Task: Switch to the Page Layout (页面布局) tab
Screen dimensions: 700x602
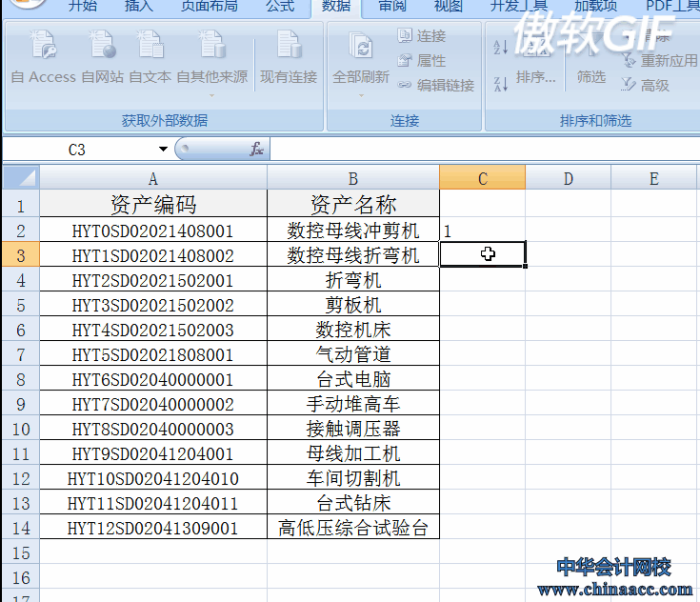Action: tap(209, 6)
